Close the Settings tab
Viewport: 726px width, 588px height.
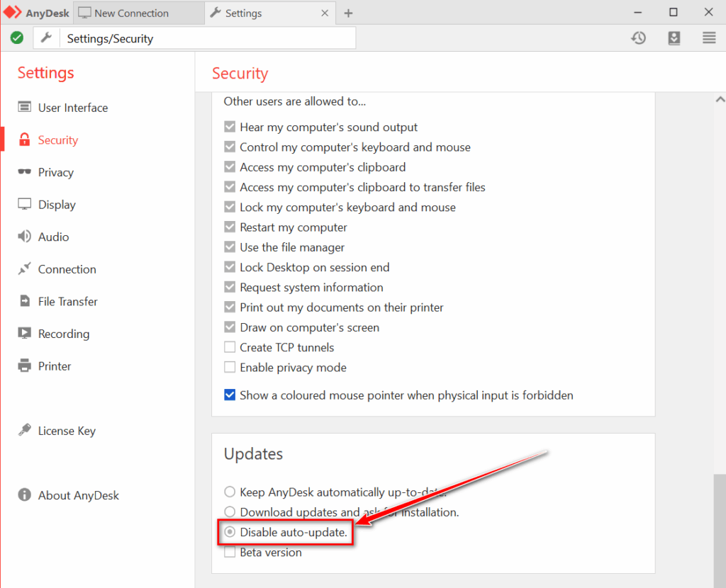pos(325,13)
